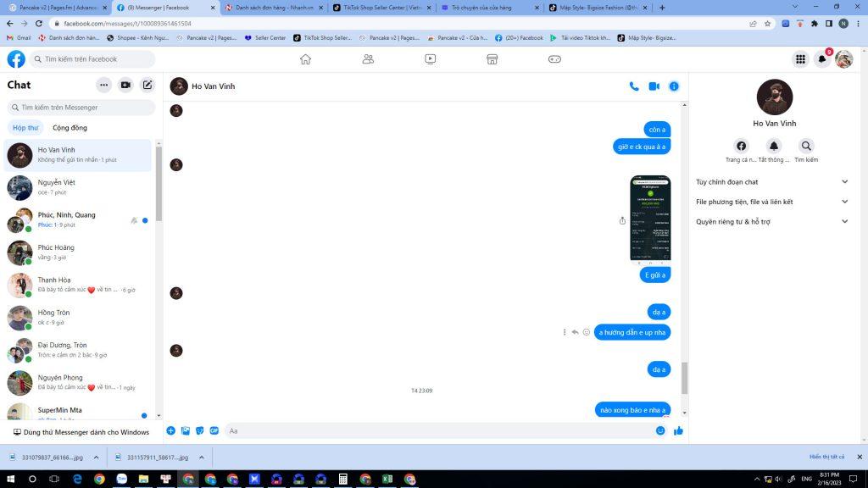Viewport: 868px width, 488px height.
Task: Start a voice call with Ho Van Vinh
Action: coord(634,86)
